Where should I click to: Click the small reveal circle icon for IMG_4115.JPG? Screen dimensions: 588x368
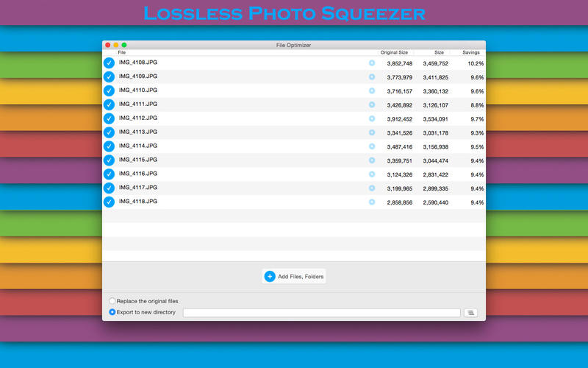[372, 160]
